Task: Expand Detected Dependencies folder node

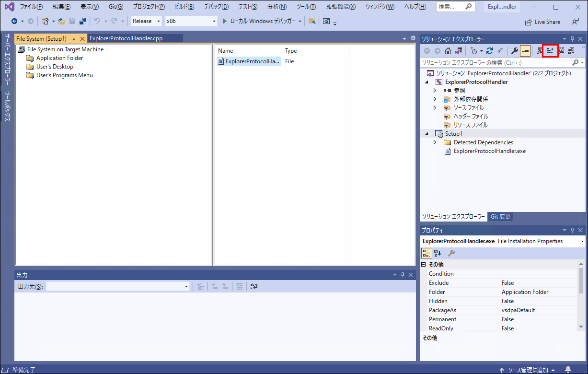Action: pos(435,142)
